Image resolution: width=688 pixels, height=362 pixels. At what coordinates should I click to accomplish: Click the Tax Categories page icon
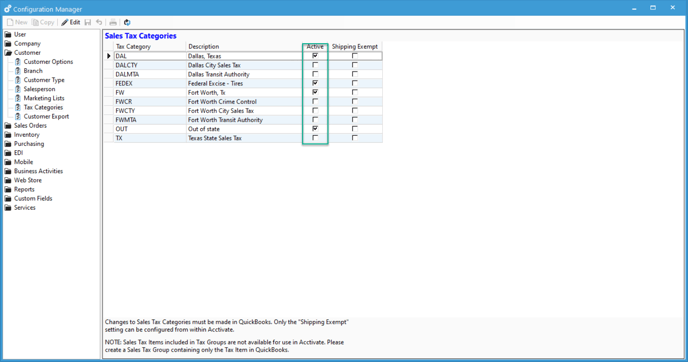[18, 108]
